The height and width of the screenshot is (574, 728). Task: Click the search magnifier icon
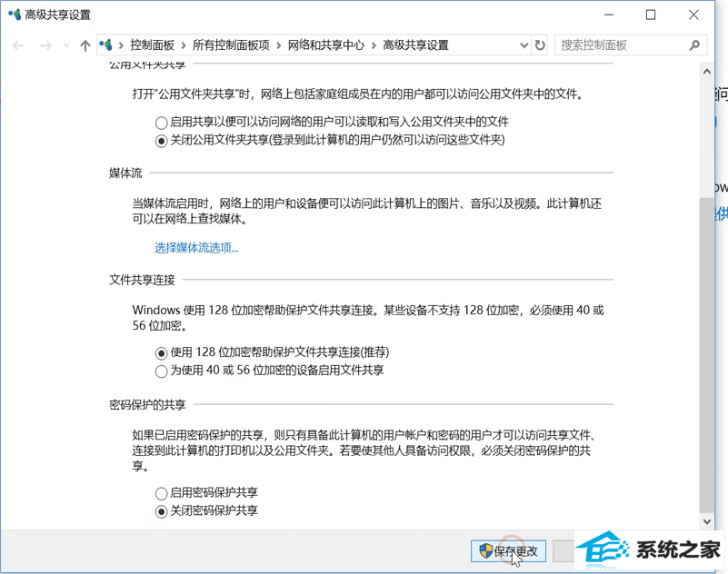[x=694, y=45]
